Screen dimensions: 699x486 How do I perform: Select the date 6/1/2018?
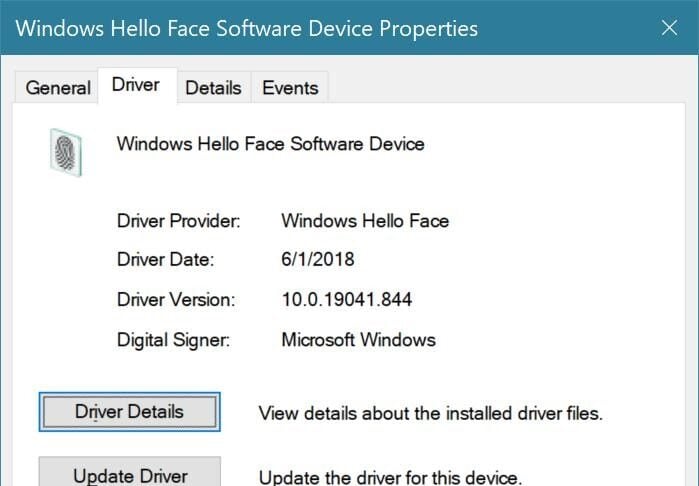pyautogui.click(x=318, y=259)
